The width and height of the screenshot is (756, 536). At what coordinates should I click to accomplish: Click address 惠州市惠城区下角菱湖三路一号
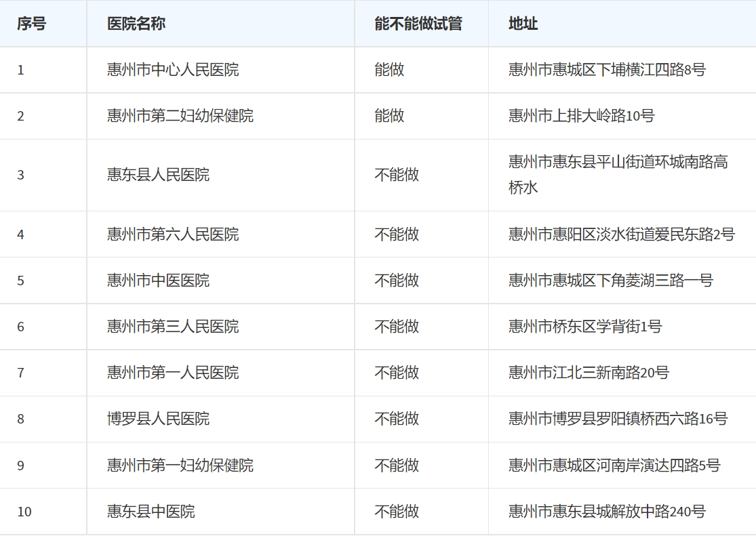coord(611,281)
